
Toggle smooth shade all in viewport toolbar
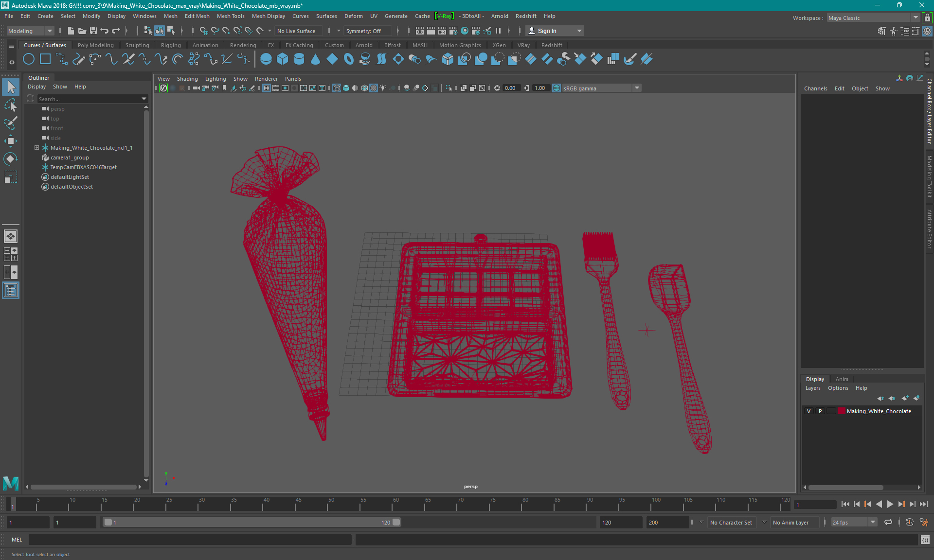click(346, 88)
